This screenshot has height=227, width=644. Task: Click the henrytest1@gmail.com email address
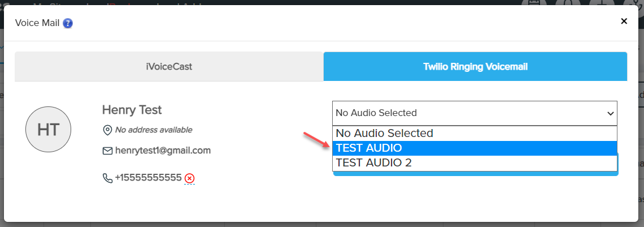[x=163, y=151]
